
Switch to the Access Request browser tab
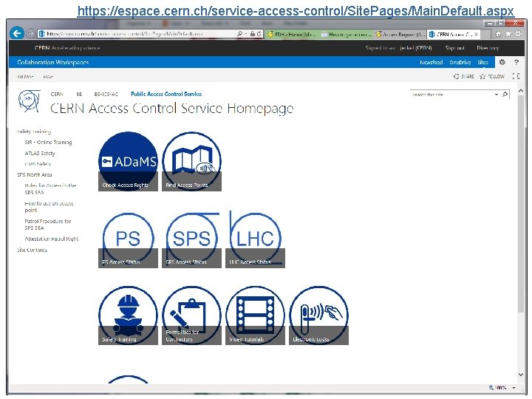tap(400, 34)
